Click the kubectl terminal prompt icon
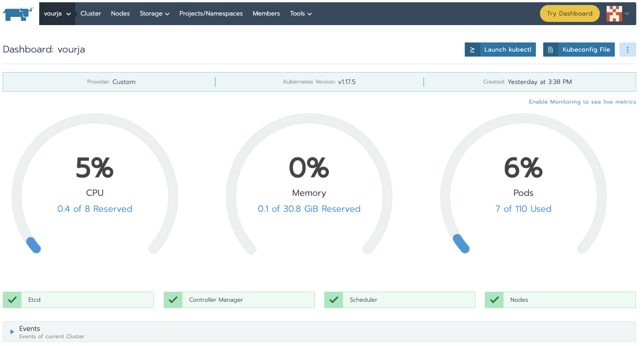 pos(472,50)
